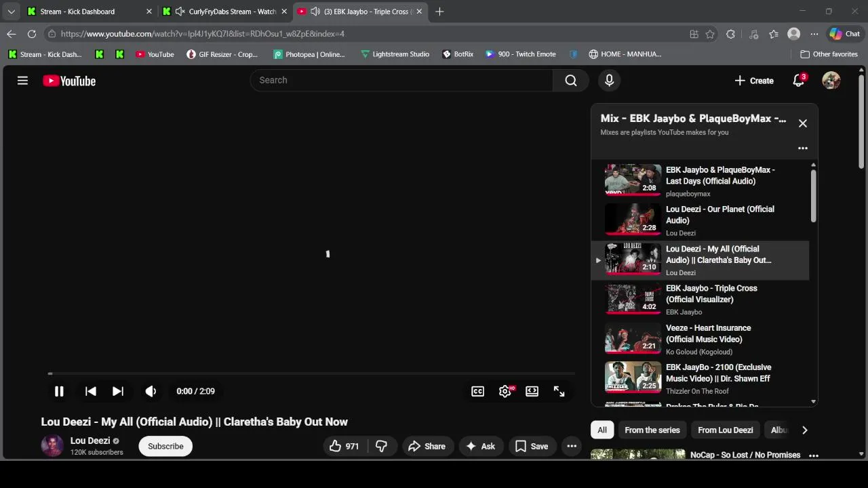868x488 pixels.
Task: Select From Lou Deezi chip
Action: point(726,430)
